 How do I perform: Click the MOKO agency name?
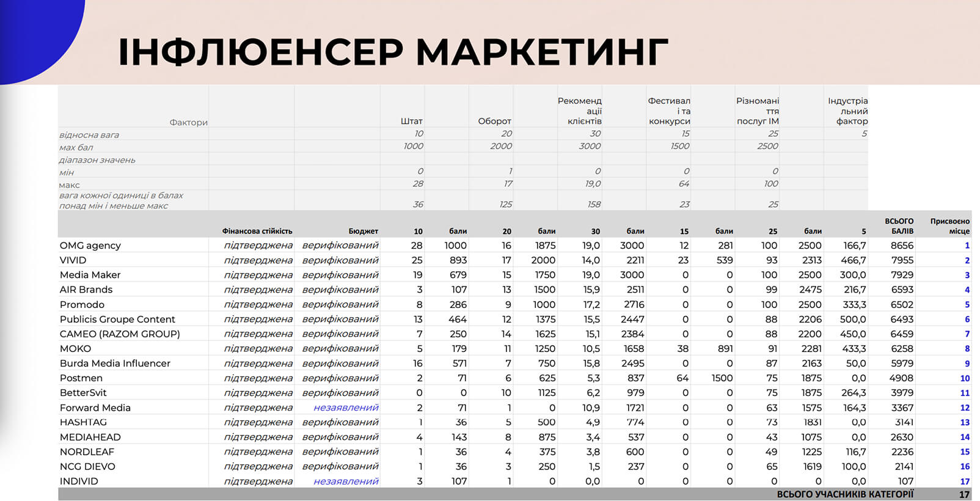pyautogui.click(x=75, y=349)
